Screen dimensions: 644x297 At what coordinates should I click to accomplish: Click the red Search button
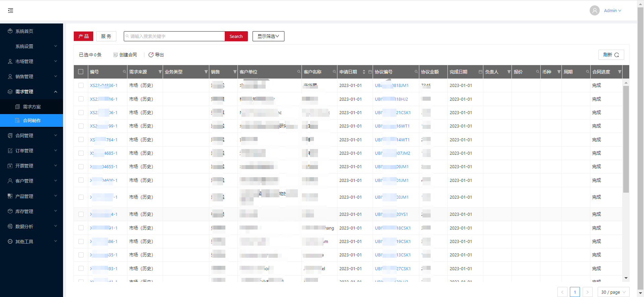coord(236,36)
